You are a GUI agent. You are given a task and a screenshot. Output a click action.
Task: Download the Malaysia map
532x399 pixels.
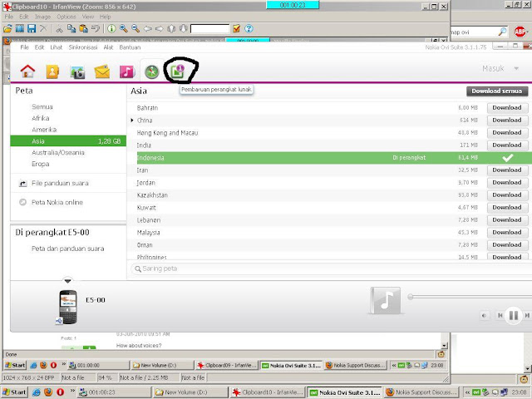click(x=507, y=233)
